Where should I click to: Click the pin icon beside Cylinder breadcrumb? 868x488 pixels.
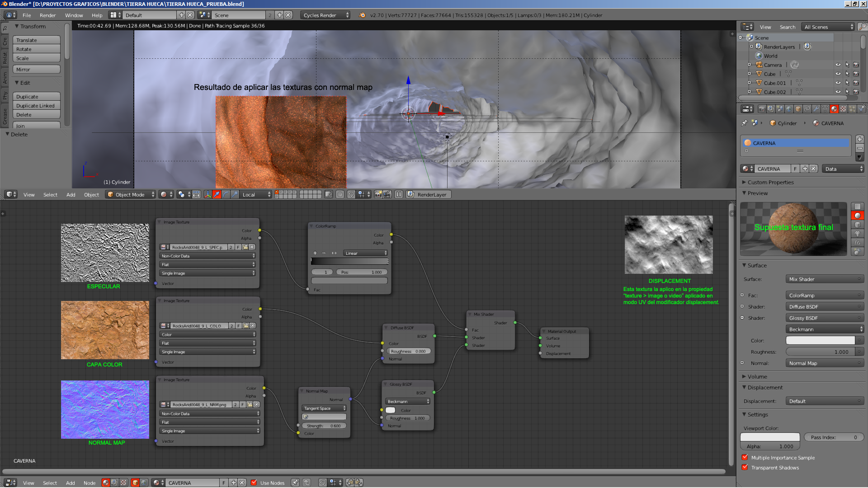click(x=745, y=123)
